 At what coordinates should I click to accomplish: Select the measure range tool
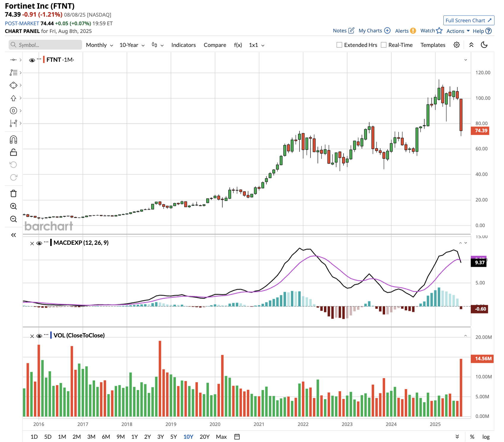coord(13,123)
